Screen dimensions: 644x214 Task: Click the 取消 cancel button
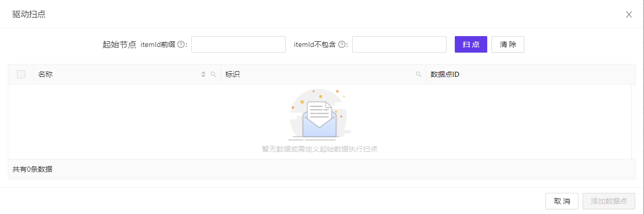562,201
